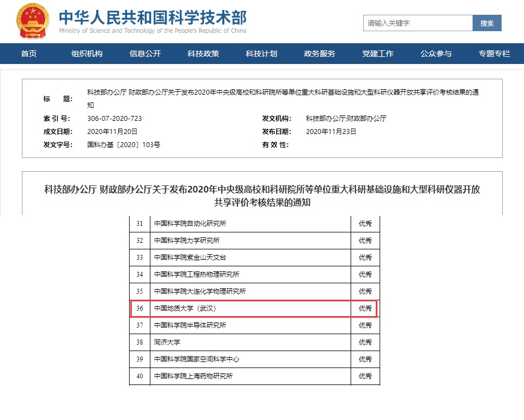Click the 发文机构 field label
This screenshot has width=524, height=420.
(x=277, y=118)
